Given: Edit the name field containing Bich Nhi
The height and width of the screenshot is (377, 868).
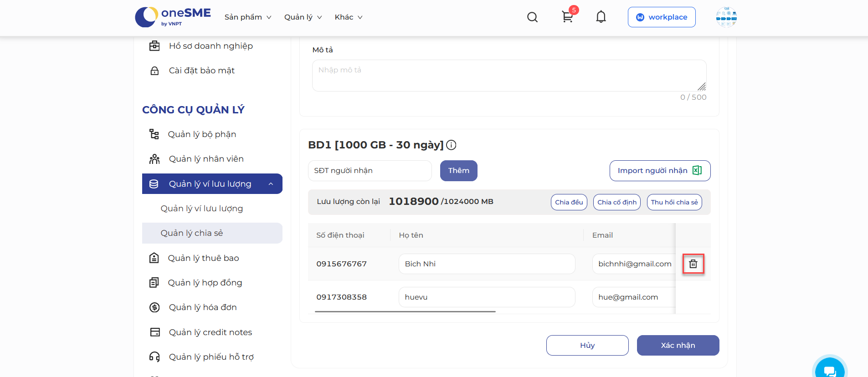Looking at the screenshot, I should pos(487,264).
